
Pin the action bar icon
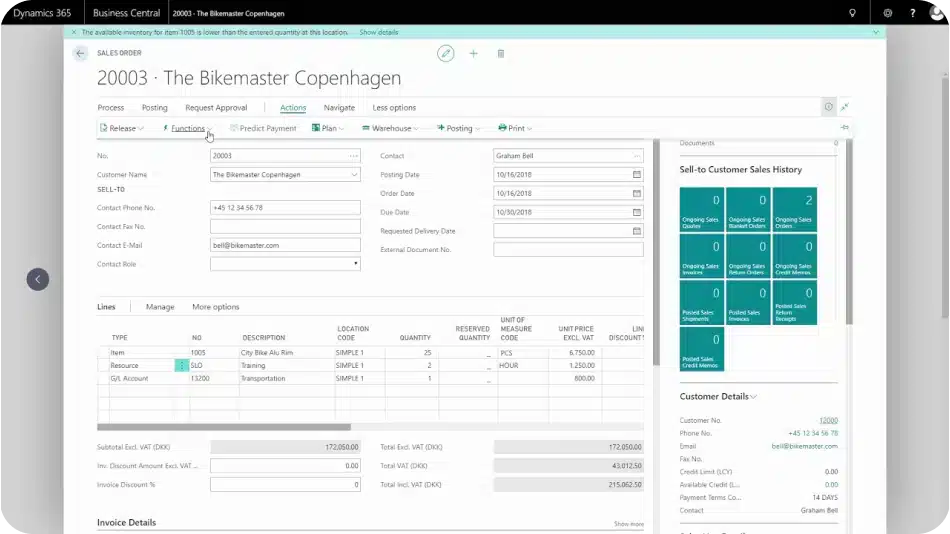[x=845, y=127]
